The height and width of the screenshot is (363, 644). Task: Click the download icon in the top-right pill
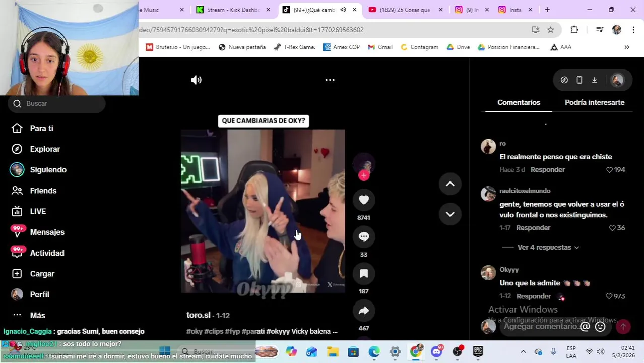point(595,80)
